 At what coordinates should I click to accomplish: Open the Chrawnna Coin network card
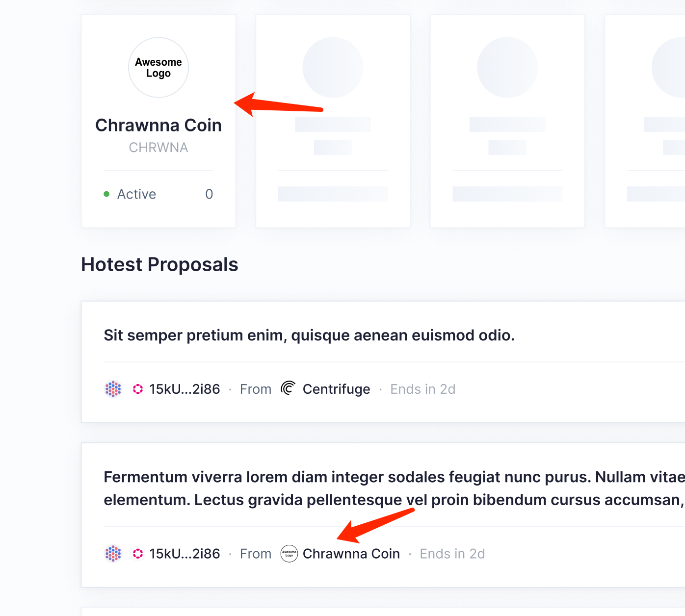click(158, 121)
